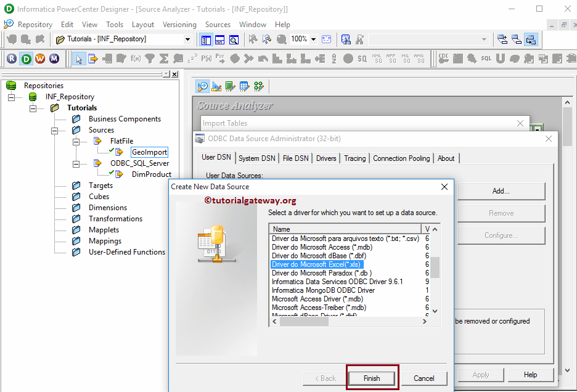
Task: Select the Mapping Designer icon
Action: pyautogui.click(x=257, y=86)
